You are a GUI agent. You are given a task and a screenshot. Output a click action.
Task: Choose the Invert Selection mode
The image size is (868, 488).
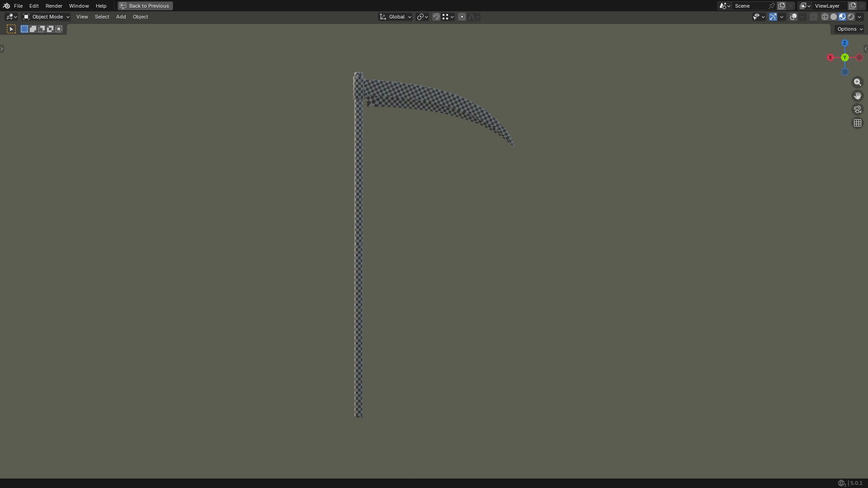click(50, 29)
